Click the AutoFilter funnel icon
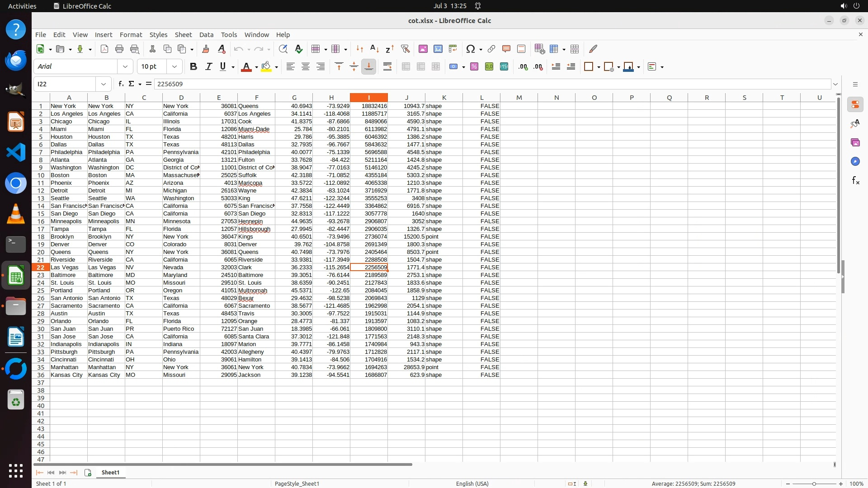This screenshot has width=868, height=488. coord(405,49)
